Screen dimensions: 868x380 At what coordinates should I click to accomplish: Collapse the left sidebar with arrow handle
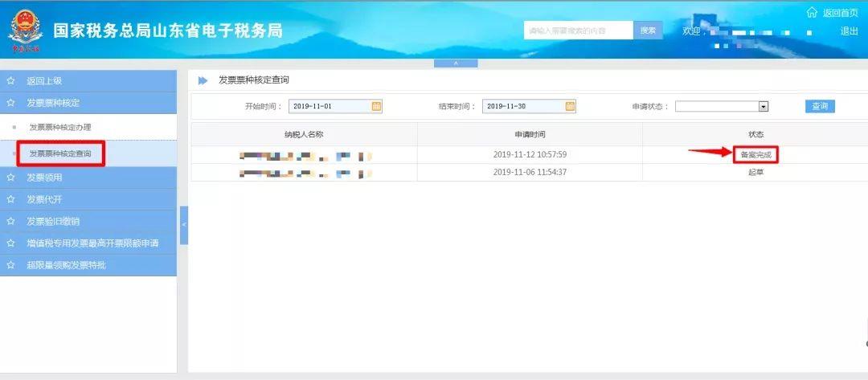coord(183,226)
